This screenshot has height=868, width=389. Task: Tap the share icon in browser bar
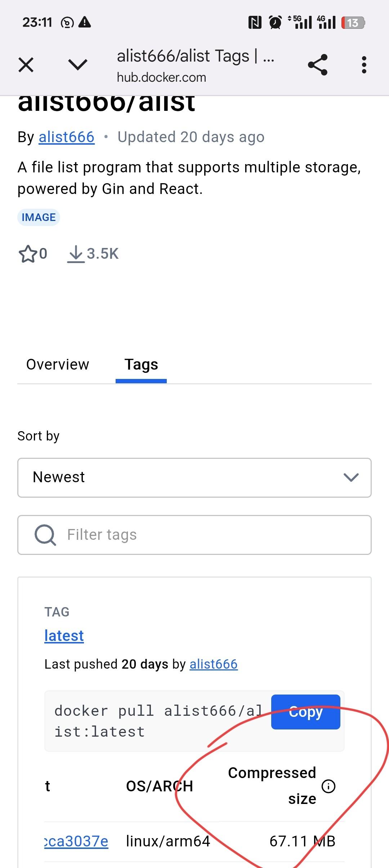[x=318, y=65]
